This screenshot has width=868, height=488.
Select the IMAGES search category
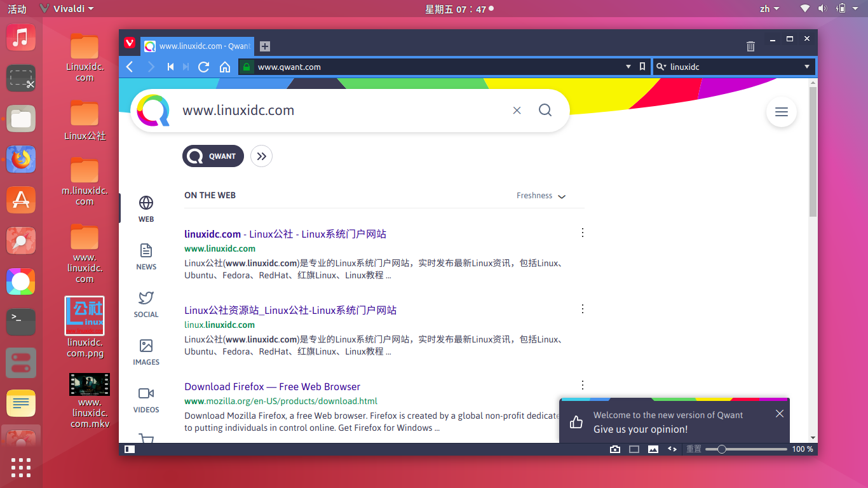coord(146,352)
